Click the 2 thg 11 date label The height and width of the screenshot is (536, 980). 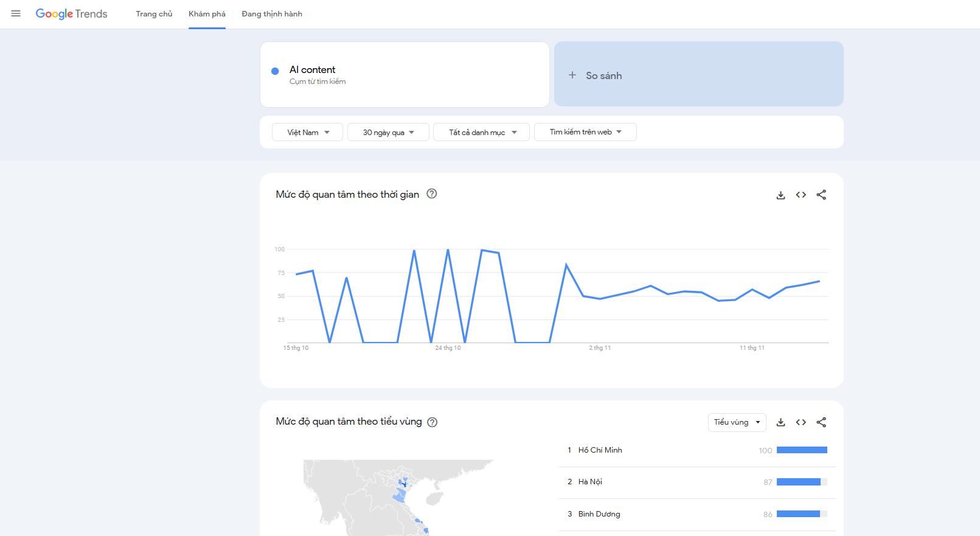600,348
